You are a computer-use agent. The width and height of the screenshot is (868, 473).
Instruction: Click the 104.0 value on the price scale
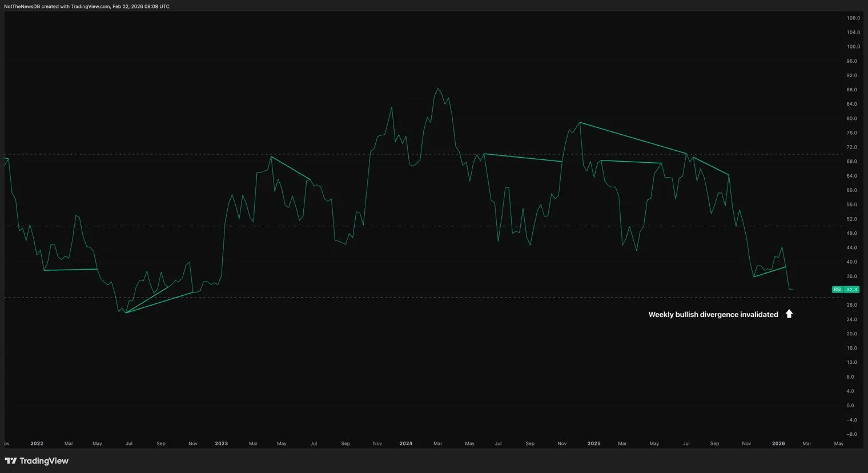(x=853, y=33)
